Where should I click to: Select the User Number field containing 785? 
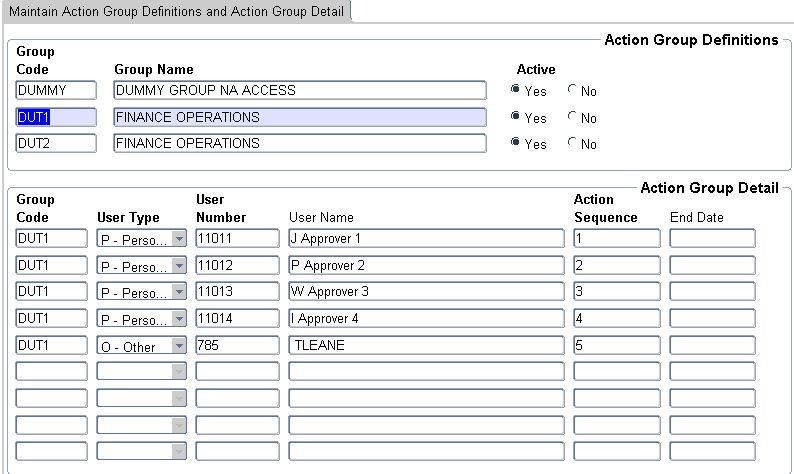[x=237, y=345]
